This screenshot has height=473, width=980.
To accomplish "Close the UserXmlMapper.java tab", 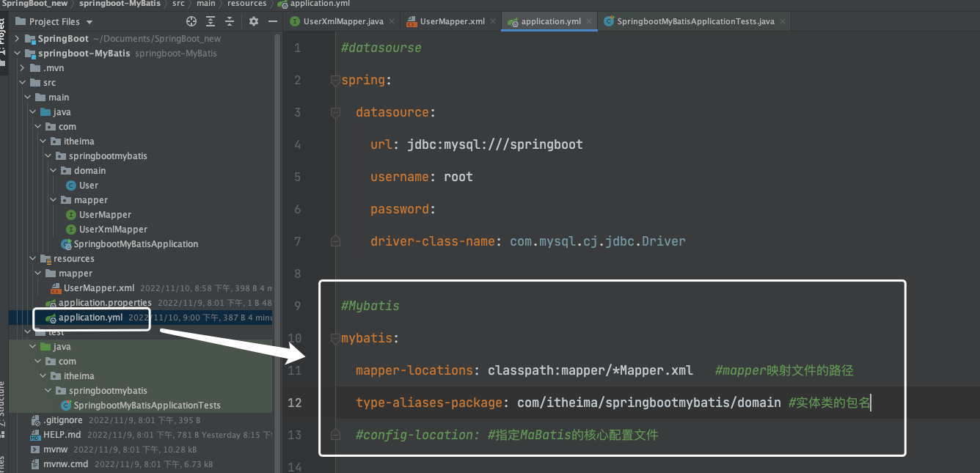I will click(x=393, y=21).
